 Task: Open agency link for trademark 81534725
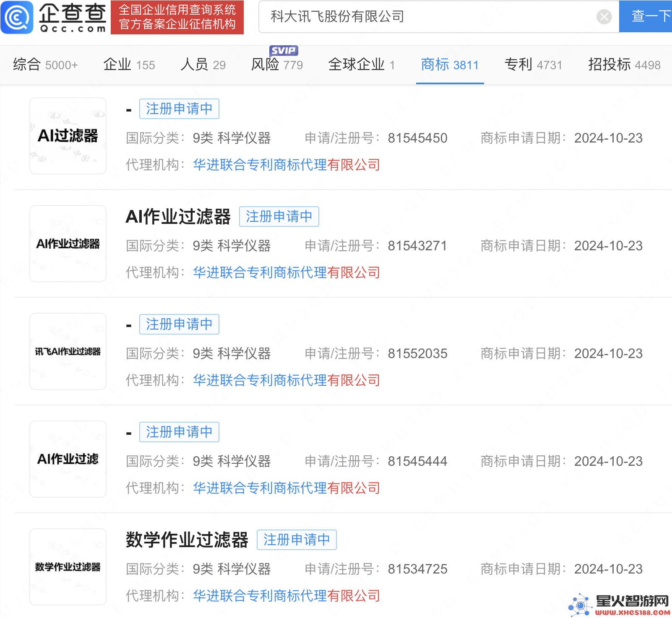[x=287, y=596]
